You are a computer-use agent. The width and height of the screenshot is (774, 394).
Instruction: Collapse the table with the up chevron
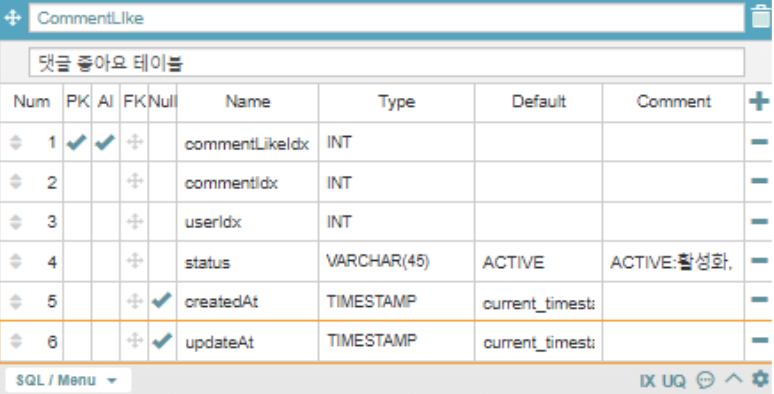pyautogui.click(x=734, y=379)
